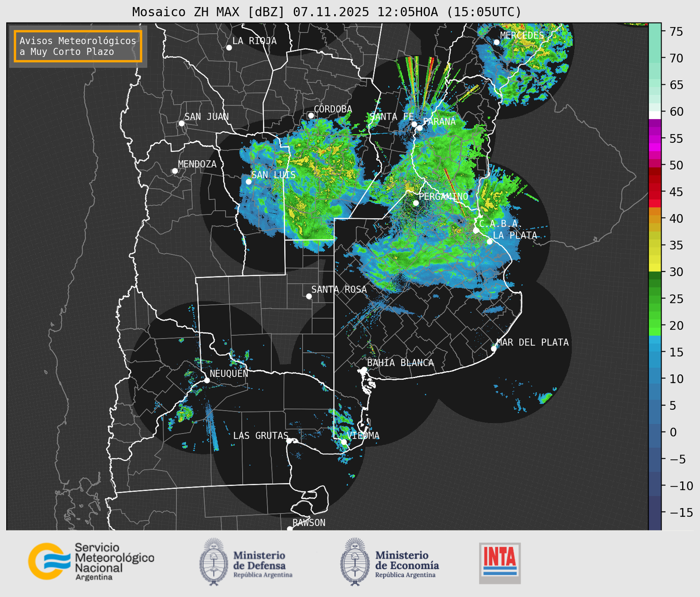Click the SANTA FE city marker dot

coord(414,124)
